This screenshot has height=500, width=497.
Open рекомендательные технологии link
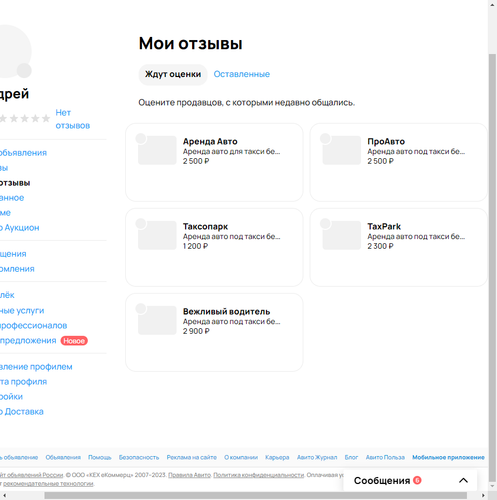tap(48, 483)
